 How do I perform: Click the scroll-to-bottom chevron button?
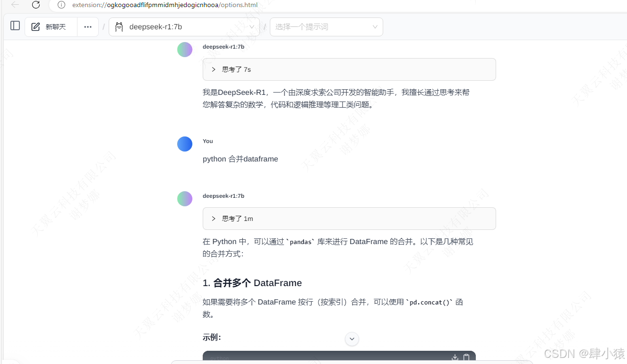[x=352, y=339]
